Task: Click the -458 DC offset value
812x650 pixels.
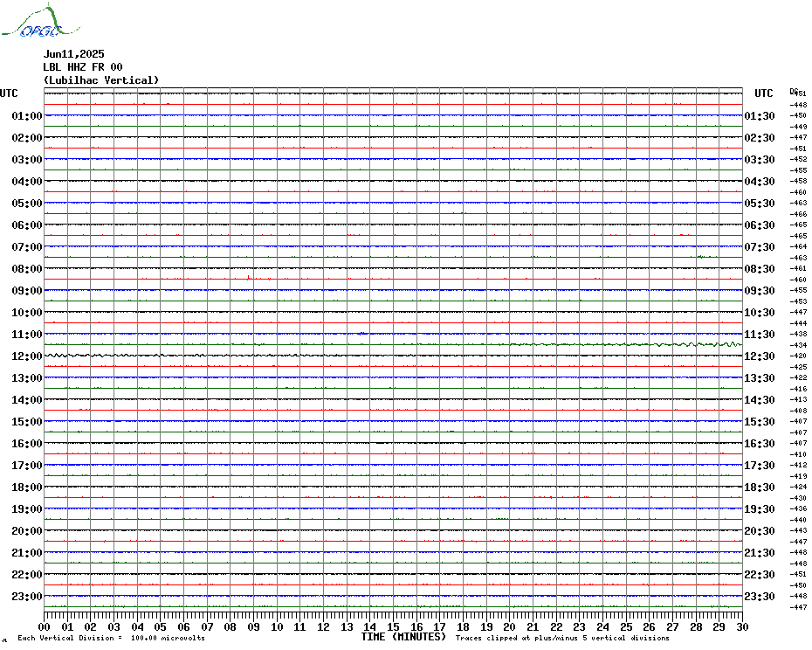Action: point(798,182)
